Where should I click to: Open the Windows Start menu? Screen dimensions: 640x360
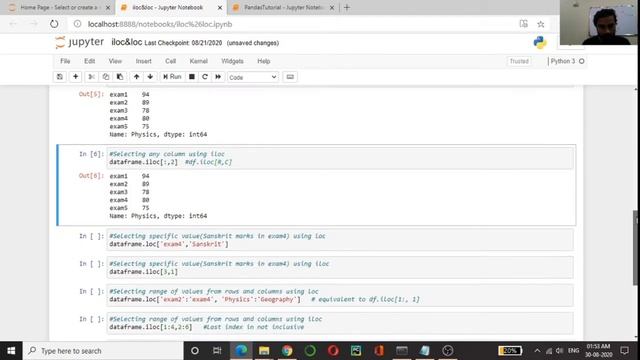(11, 351)
